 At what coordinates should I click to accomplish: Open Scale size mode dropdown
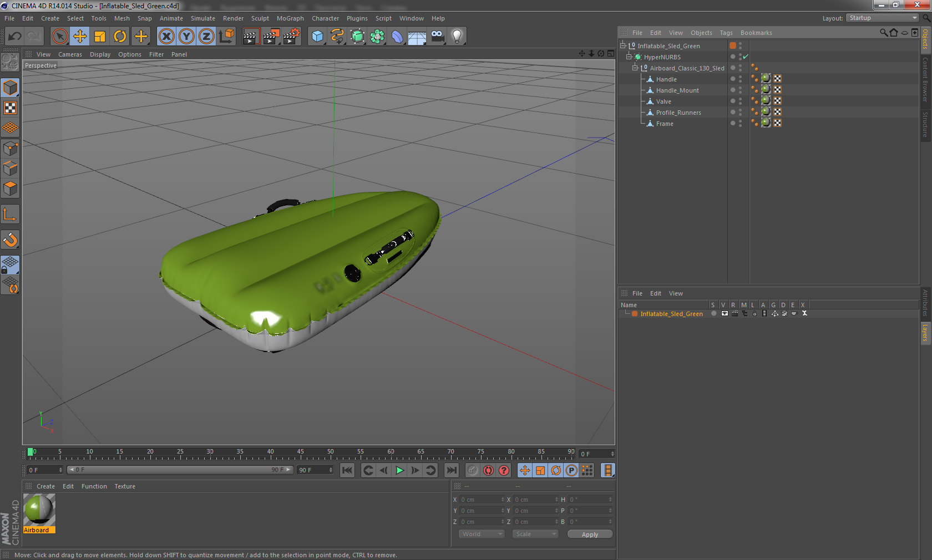pyautogui.click(x=535, y=534)
